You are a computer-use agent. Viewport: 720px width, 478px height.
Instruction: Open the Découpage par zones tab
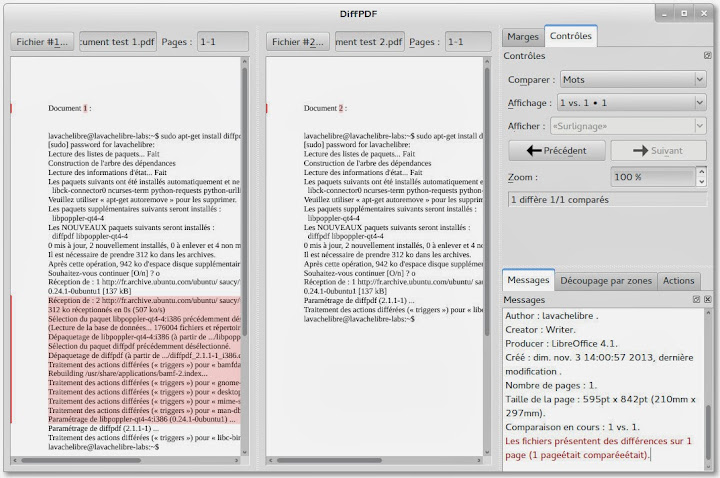point(606,281)
